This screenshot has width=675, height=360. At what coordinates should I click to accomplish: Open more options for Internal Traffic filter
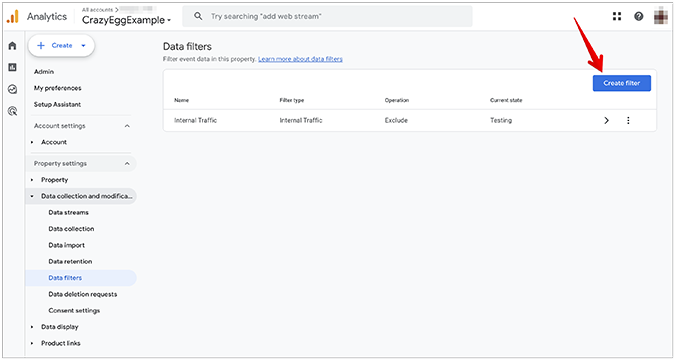(628, 121)
